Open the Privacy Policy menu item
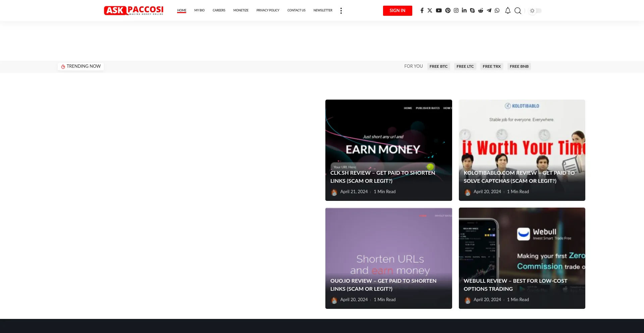 click(268, 10)
